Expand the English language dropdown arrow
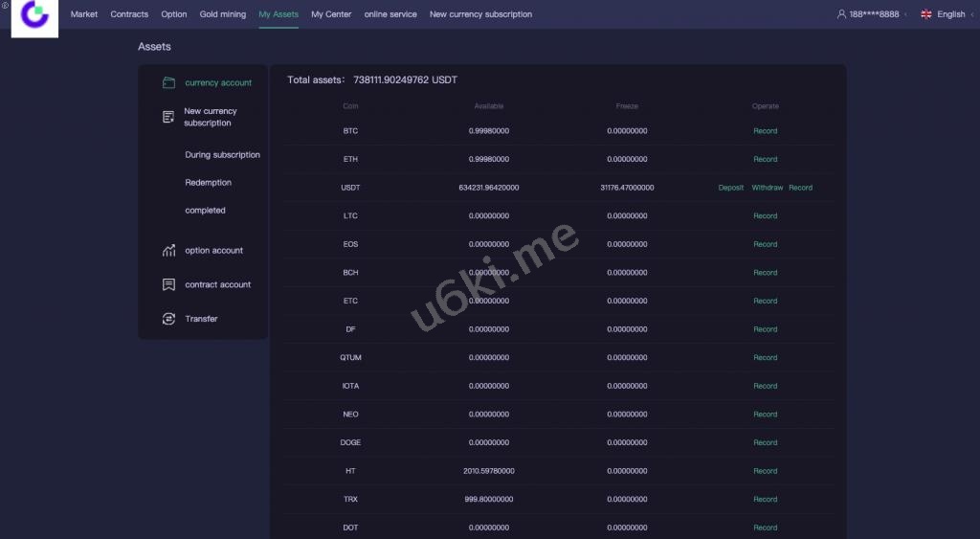Viewport: 980px width, 539px height. [x=972, y=14]
